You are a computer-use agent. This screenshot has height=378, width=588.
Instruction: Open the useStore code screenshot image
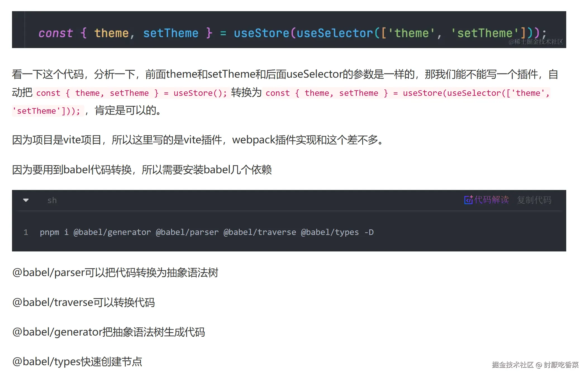(x=289, y=30)
